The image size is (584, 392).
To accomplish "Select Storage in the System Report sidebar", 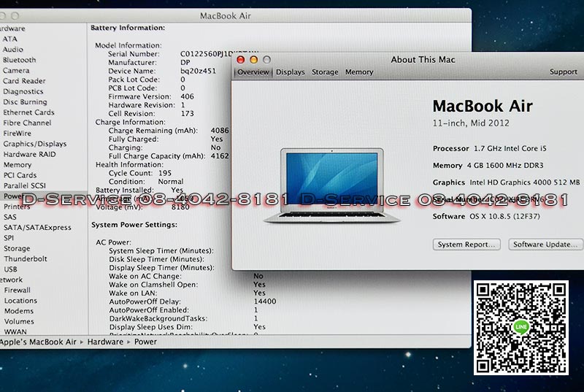I will pos(17,248).
